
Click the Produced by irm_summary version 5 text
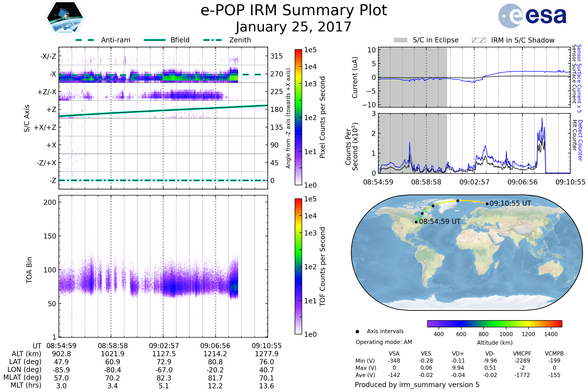point(417,384)
